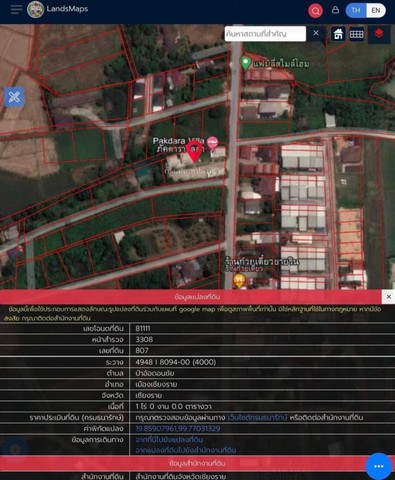This screenshot has width=395, height=480.
Task: Focus the ค้นหาสถานที่สำคัญ search box
Action: click(x=265, y=34)
